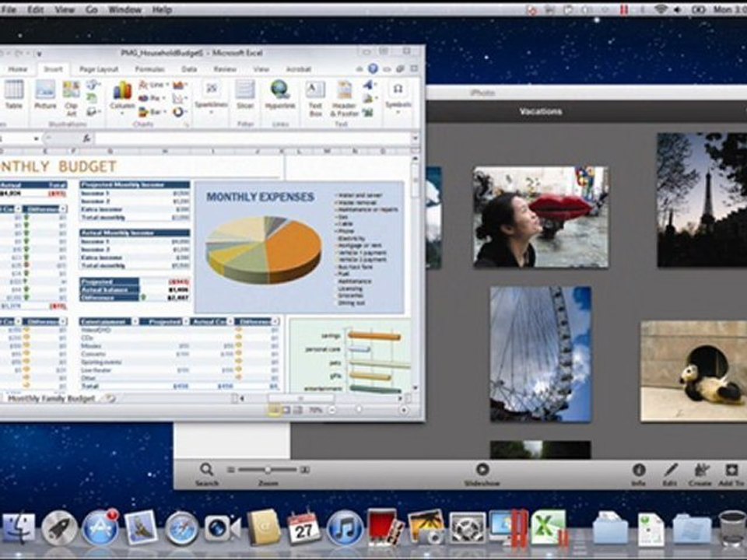Open the Trash in the Dock

(x=731, y=528)
